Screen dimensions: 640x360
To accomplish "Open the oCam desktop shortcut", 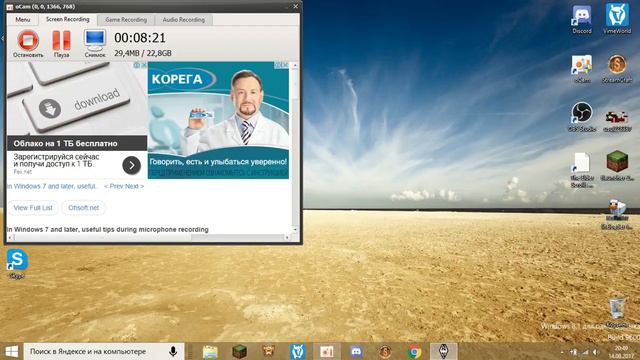I will click(x=582, y=69).
